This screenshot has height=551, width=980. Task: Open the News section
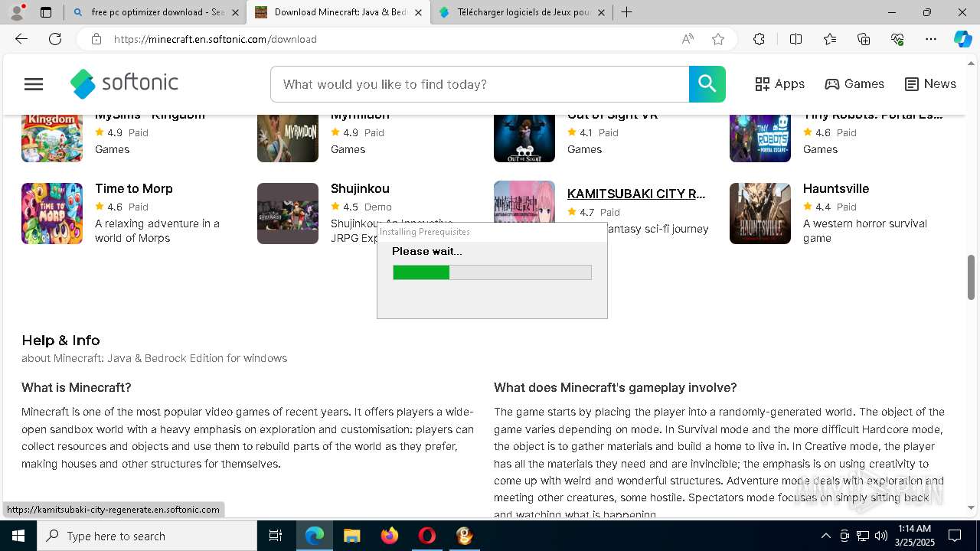[930, 84]
